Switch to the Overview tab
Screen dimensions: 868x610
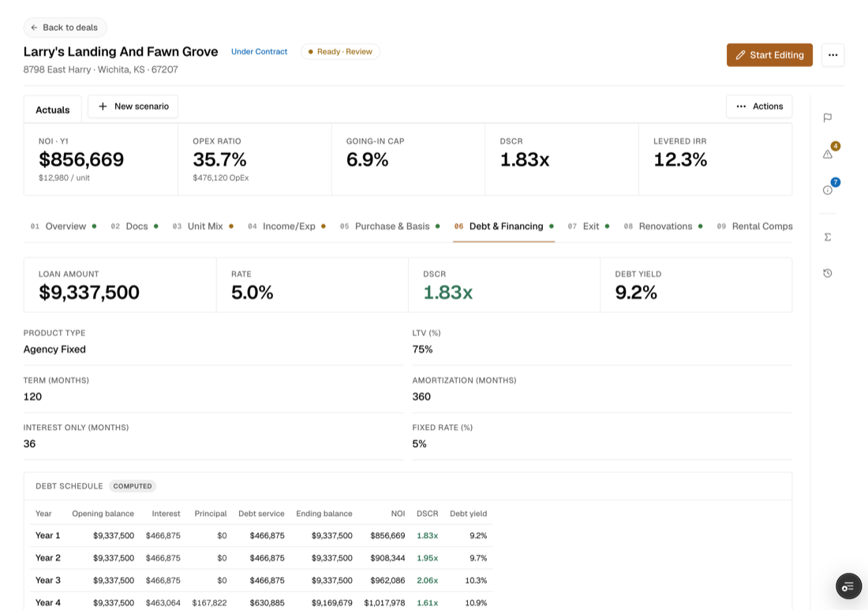(x=64, y=226)
